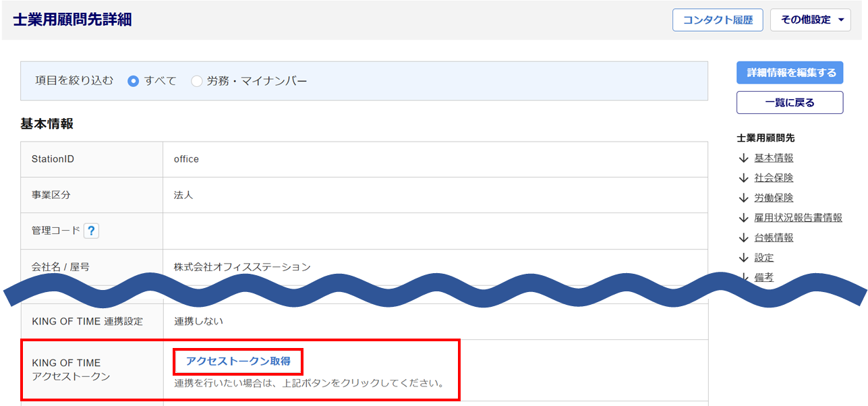Image resolution: width=868 pixels, height=406 pixels.
Task: Open the その他設定 dropdown menu
Action: pos(811,20)
